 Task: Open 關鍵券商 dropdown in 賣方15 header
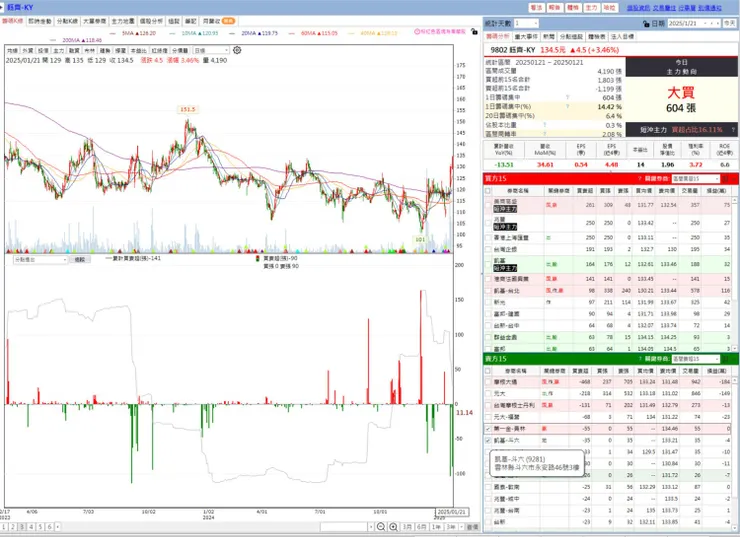pyautogui.click(x=696, y=359)
